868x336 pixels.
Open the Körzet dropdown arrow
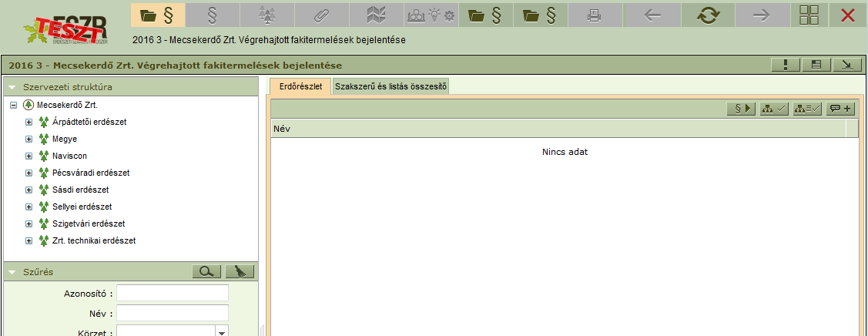(x=222, y=333)
